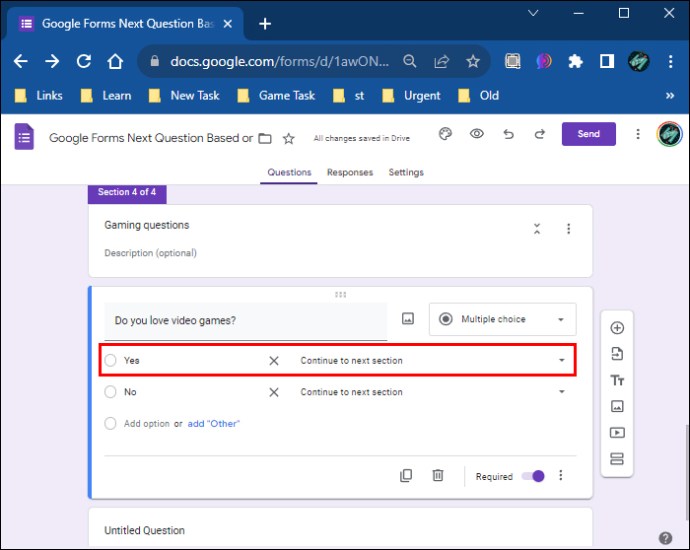690x550 pixels.
Task: Share page icon in address bar
Action: [x=441, y=61]
